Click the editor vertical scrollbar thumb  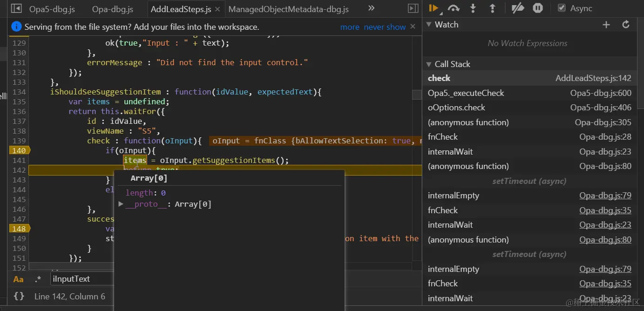click(417, 95)
